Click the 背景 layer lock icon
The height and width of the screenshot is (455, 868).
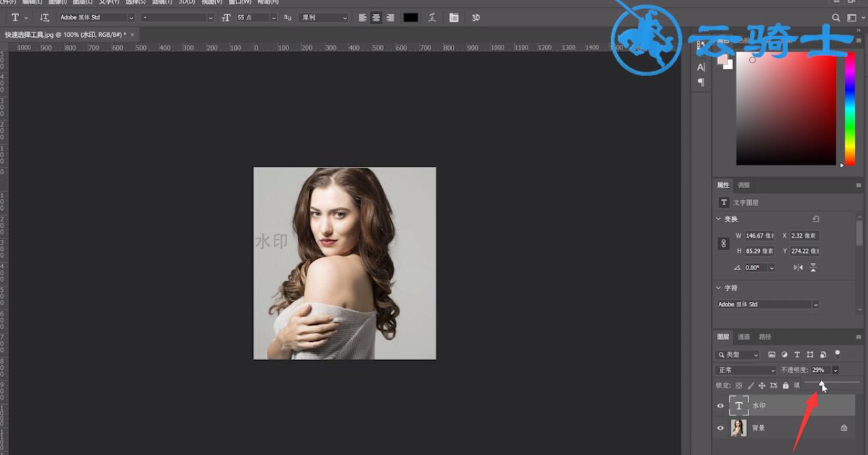(x=844, y=428)
